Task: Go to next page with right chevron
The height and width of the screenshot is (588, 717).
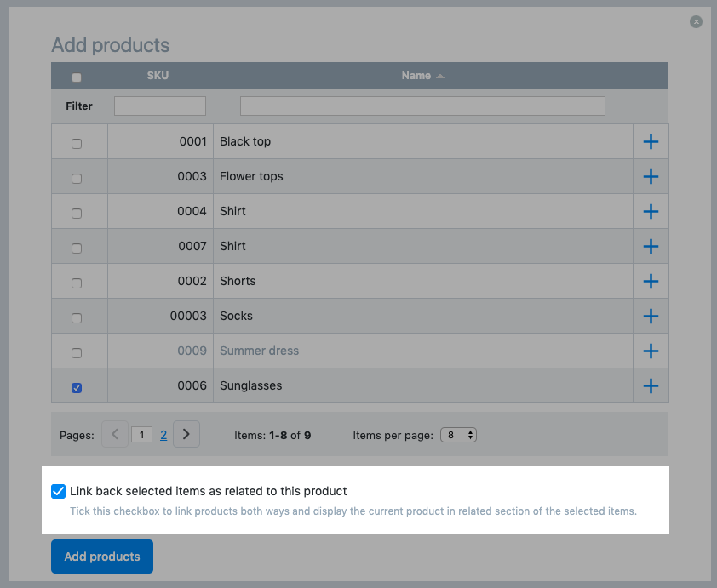Action: (x=186, y=434)
